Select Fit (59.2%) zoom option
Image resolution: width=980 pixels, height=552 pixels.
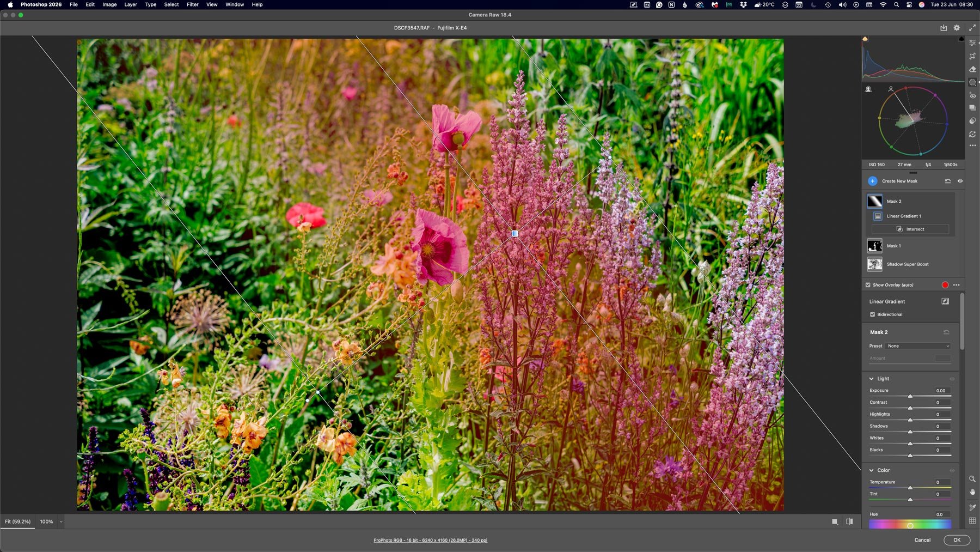tap(17, 521)
